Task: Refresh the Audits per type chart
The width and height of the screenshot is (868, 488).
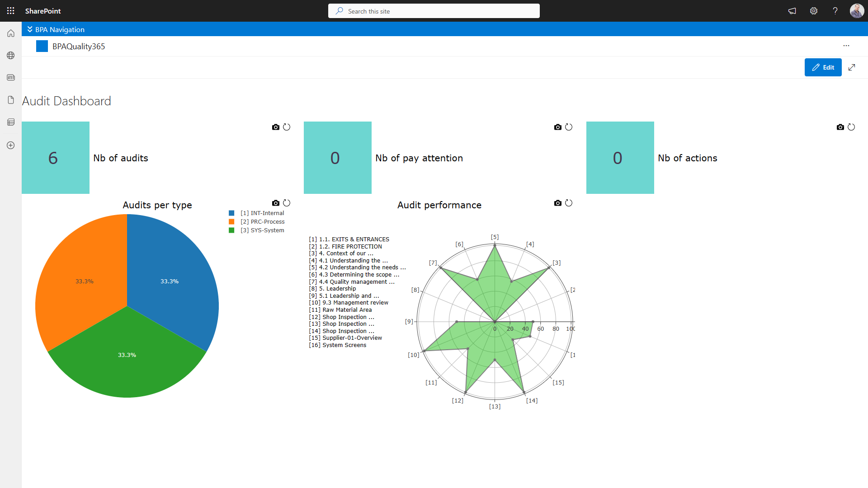Action: click(287, 203)
